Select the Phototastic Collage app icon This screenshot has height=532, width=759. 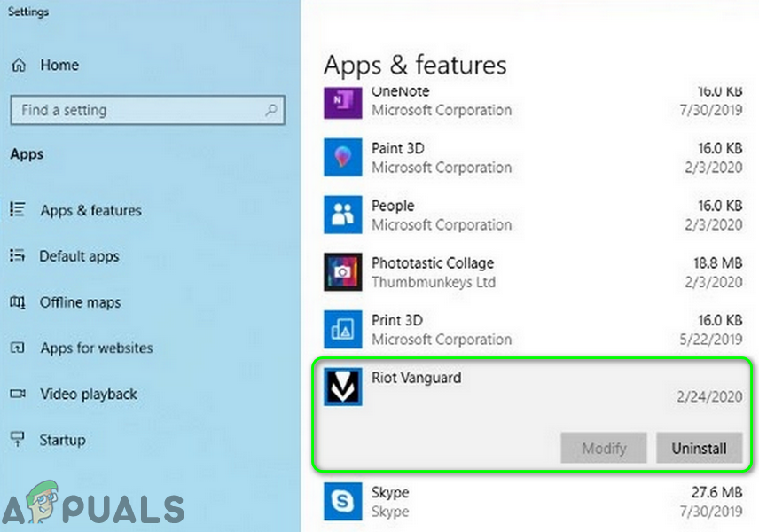[341, 272]
